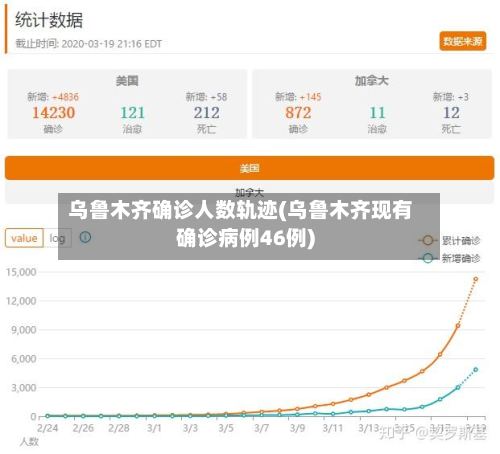Image resolution: width=500 pixels, height=454 pixels.
Task: Click the 统计数据 title
Action: coord(49,20)
